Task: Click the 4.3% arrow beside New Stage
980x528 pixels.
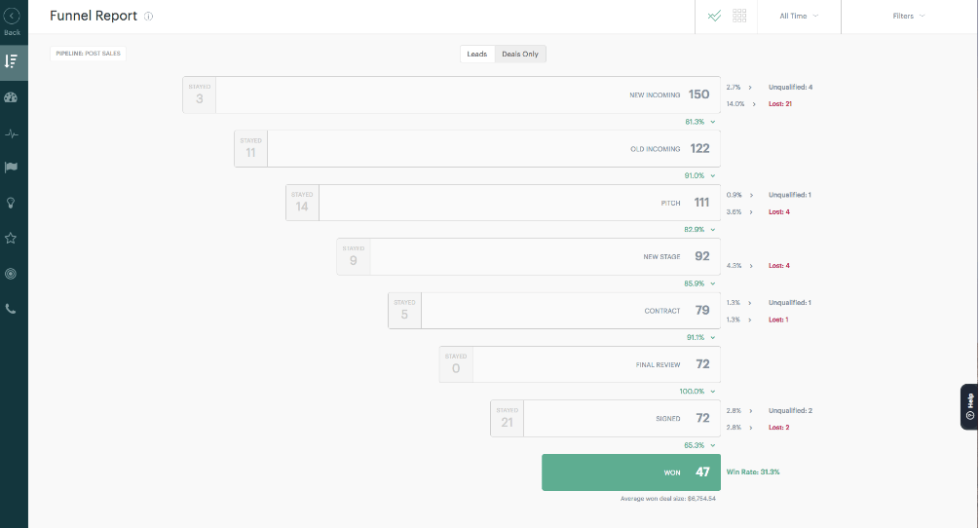Action: [x=751, y=266]
